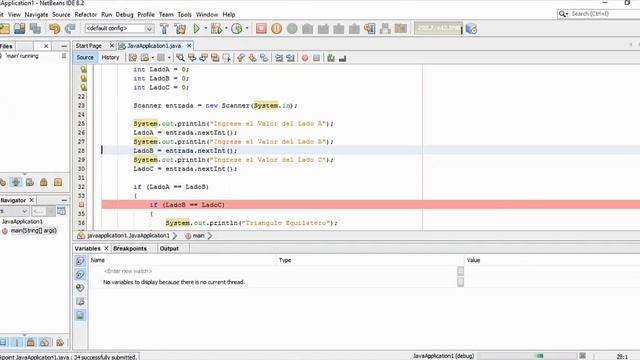This screenshot has height=360, width=640.
Task: Click the Shift Line Right editor icon
Action: [x=290, y=58]
